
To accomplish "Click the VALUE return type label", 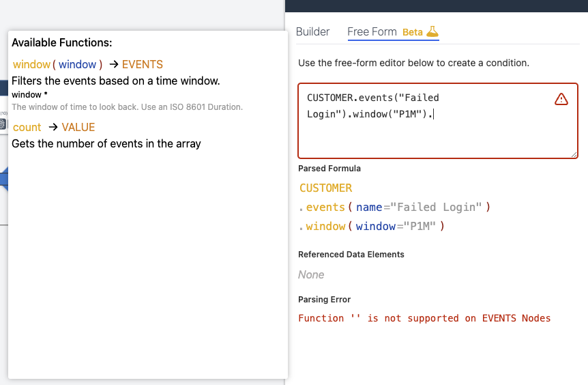I will point(78,127).
